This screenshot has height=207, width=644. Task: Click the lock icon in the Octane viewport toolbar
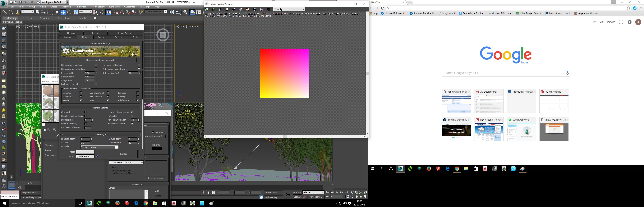click(x=220, y=9)
